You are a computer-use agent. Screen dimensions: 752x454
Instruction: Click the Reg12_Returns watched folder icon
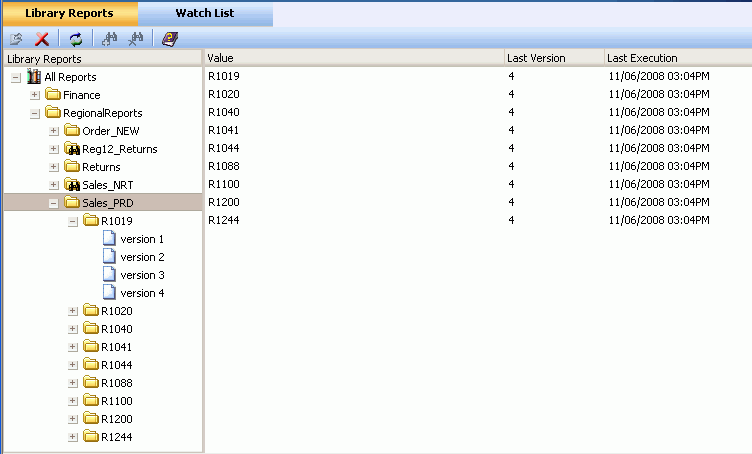[72, 148]
